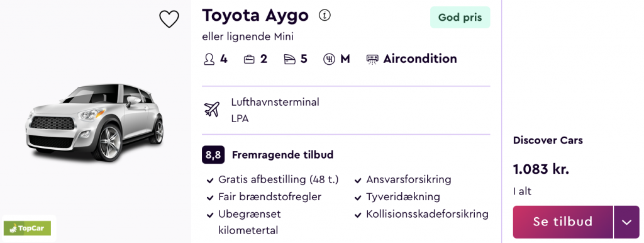Click the airplane airport terminal icon
644x243 pixels.
pos(212,110)
